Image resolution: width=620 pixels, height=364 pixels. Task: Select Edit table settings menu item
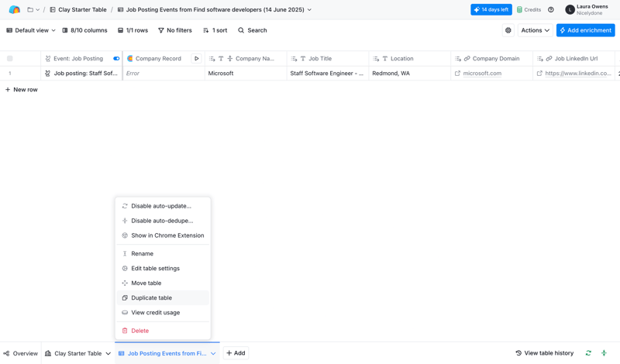(x=163, y=268)
